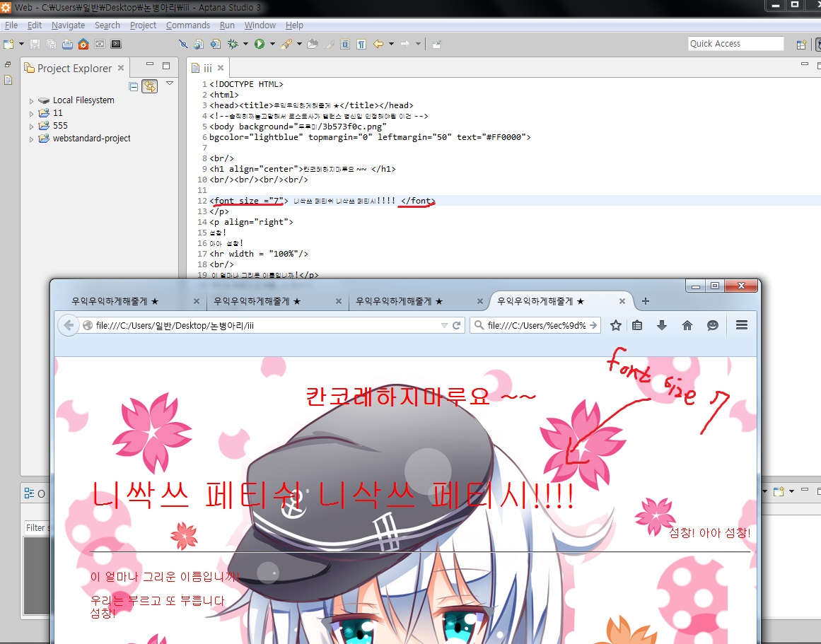Click the Save All toolbar icon
The height and width of the screenshot is (644, 821).
[x=52, y=44]
